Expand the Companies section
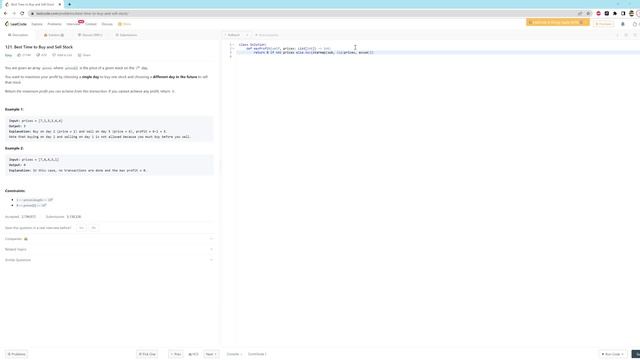Screen dimensions: 640x360 pos(109,239)
